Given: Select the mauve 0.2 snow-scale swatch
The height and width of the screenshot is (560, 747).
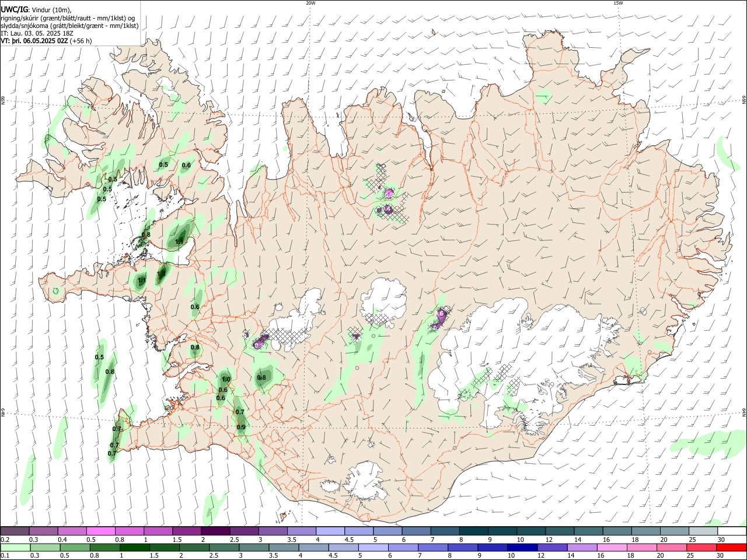Looking at the screenshot, I should click(15, 531).
